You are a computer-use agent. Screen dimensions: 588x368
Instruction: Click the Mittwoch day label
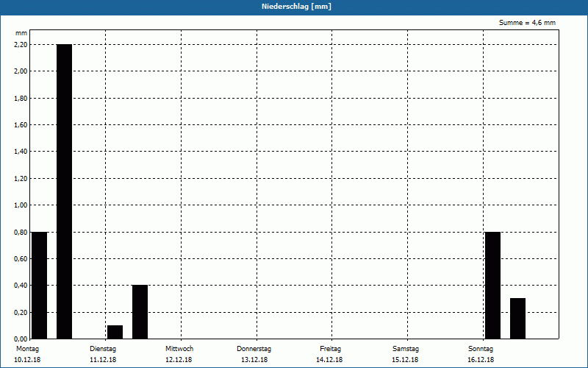179,349
